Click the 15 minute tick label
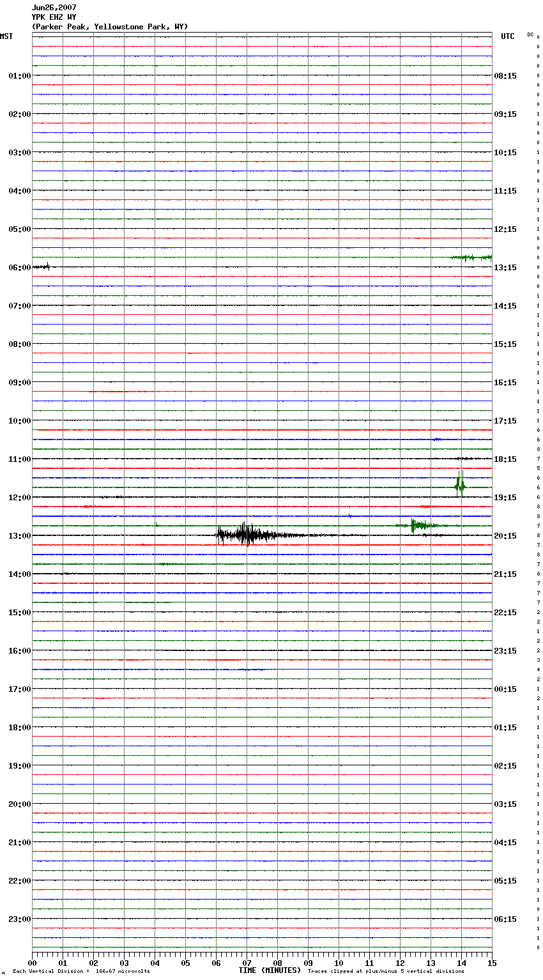The height and width of the screenshot is (980, 543). pos(491,963)
